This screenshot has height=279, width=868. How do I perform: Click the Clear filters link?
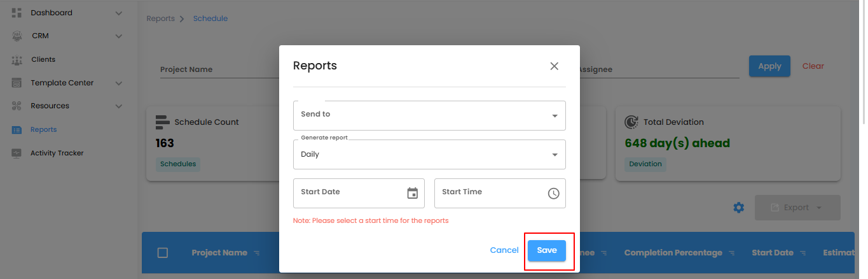click(x=813, y=66)
